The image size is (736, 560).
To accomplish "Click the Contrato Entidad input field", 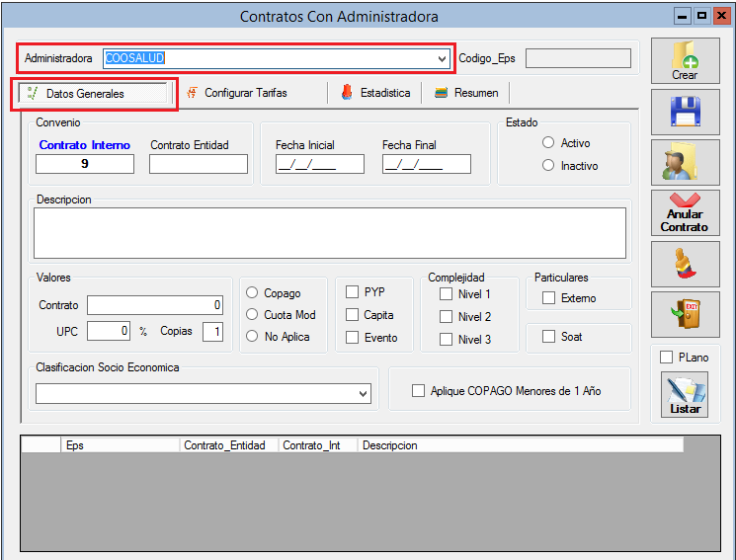I will click(x=198, y=165).
